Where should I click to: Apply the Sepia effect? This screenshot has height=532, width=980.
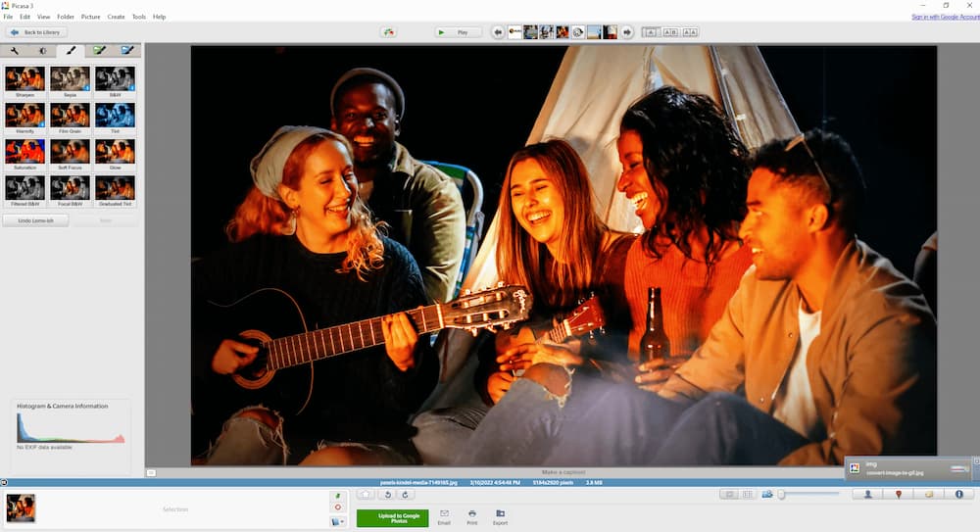click(70, 82)
